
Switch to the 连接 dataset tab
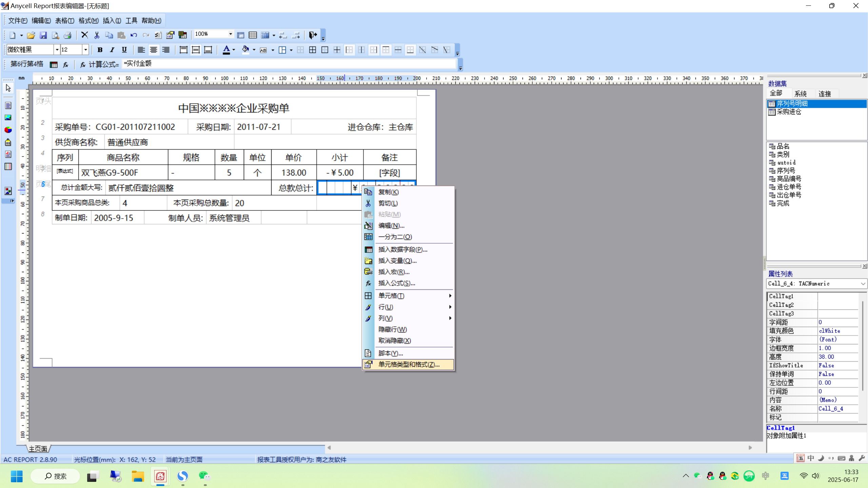coord(825,94)
